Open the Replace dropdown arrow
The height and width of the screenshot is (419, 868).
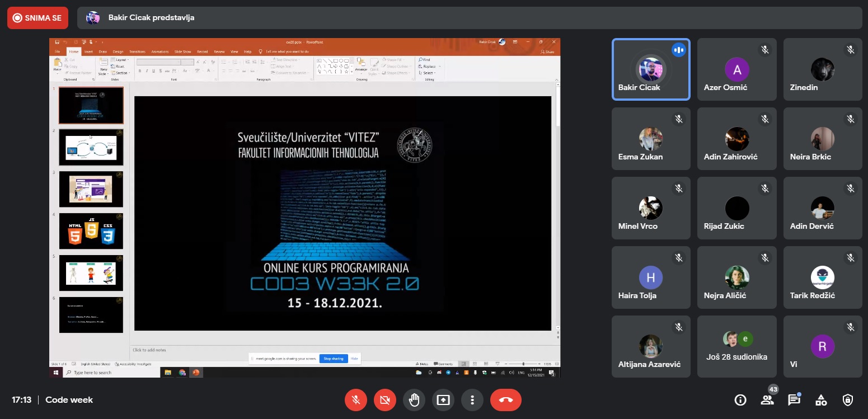click(x=439, y=67)
